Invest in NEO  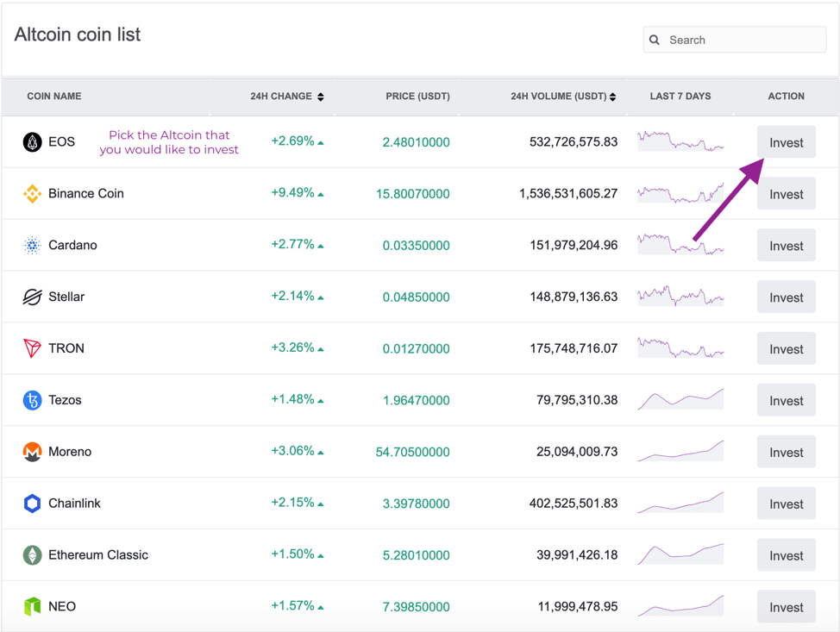pos(786,606)
